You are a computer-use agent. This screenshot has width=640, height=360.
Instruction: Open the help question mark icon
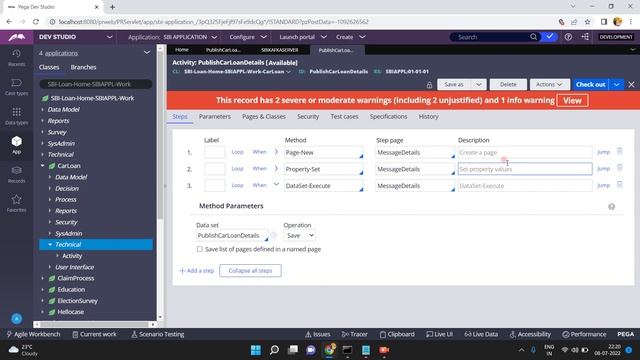(x=568, y=37)
